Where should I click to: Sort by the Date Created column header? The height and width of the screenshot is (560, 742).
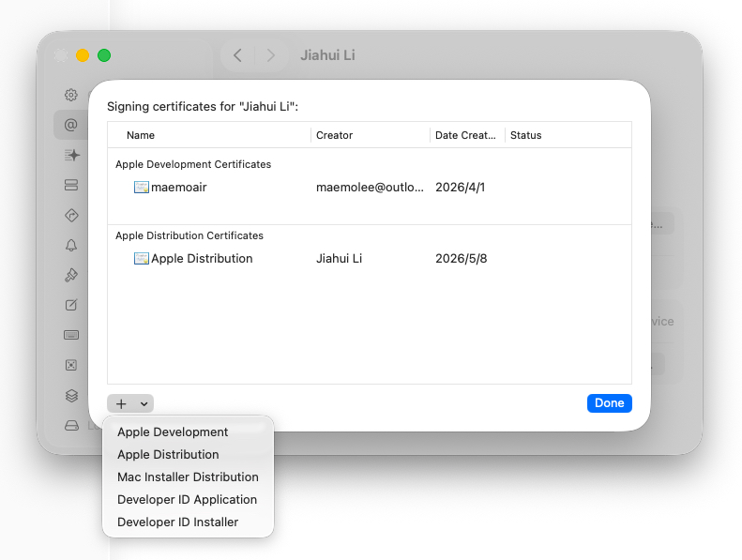[467, 135]
